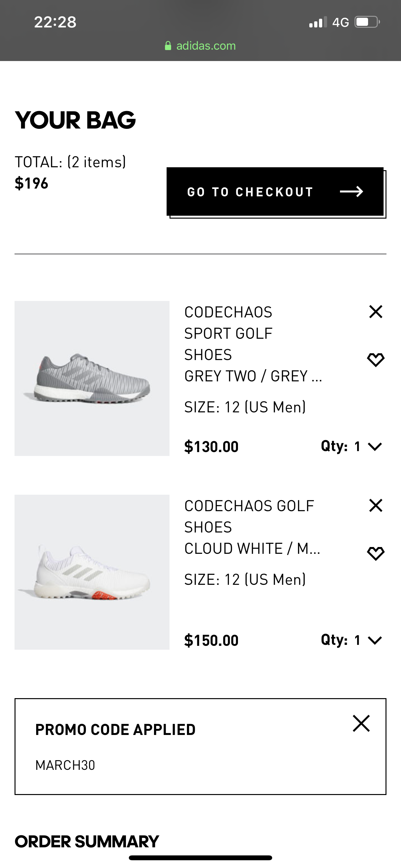Viewport: 401px width, 868px height.
Task: Remove the MARCH30 promo code
Action: pos(361,723)
